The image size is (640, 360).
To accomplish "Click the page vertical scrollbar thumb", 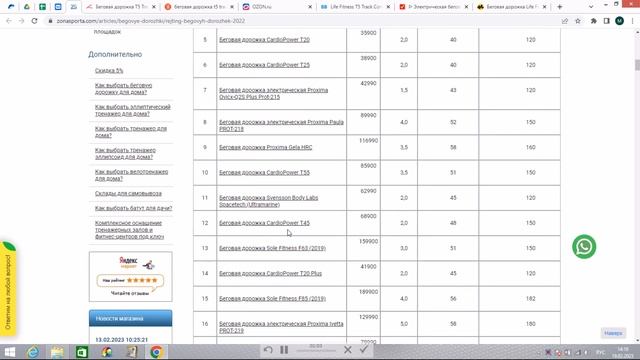I will tap(637, 65).
